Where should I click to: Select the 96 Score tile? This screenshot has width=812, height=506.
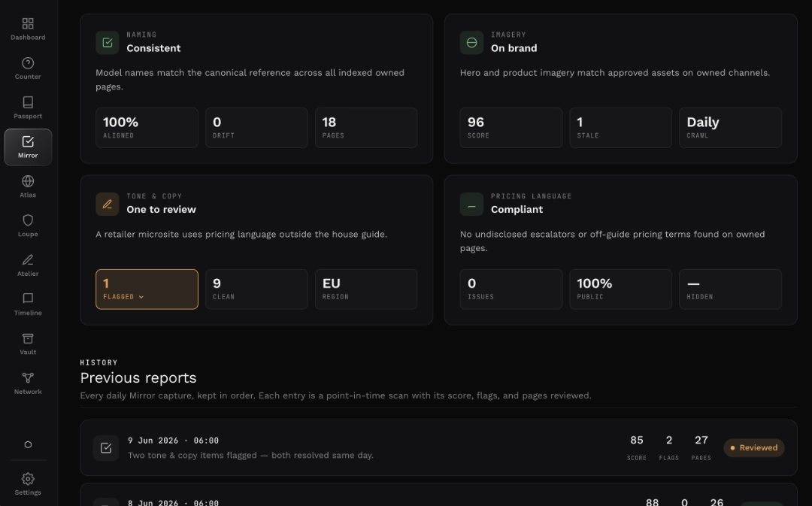click(x=511, y=127)
